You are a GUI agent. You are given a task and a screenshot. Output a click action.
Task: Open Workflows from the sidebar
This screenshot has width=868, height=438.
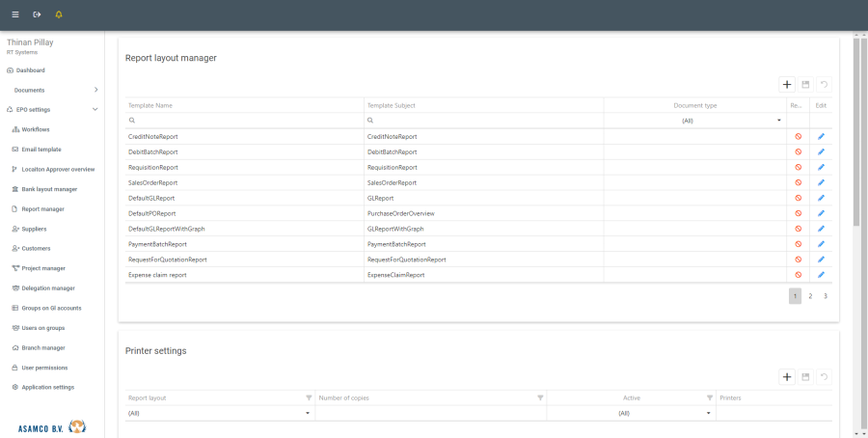coord(36,129)
